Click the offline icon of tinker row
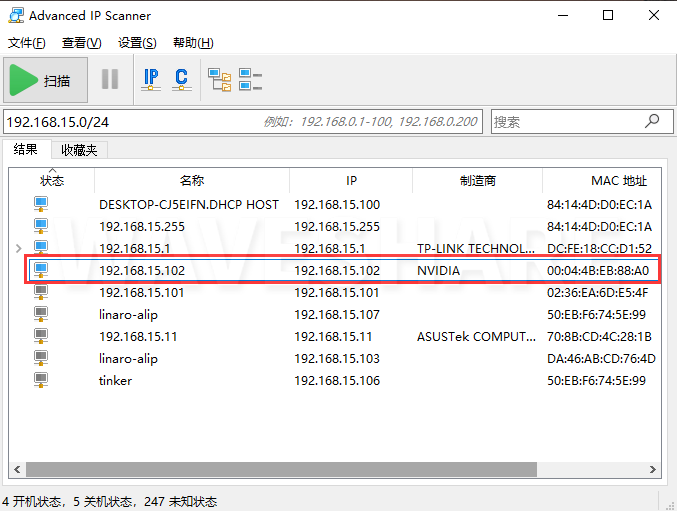This screenshot has height=511, width=677. [41, 380]
